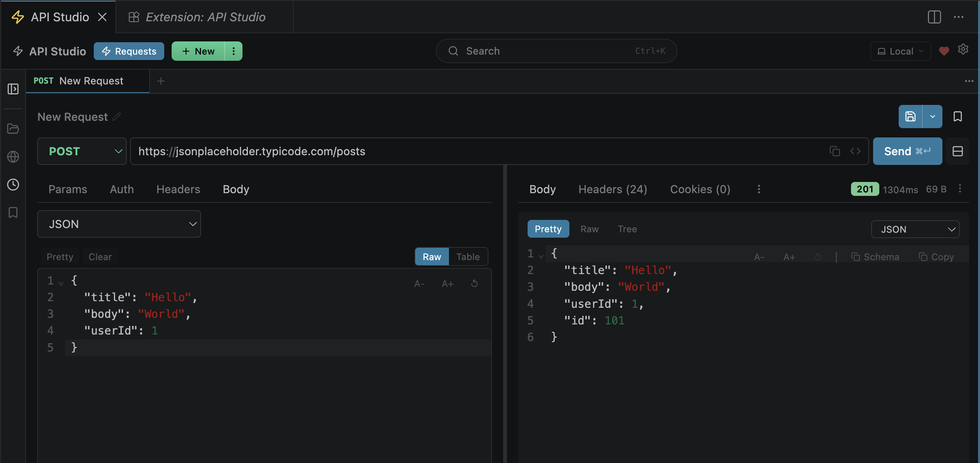Open the bookmarks icon in left sidebar
The height and width of the screenshot is (463, 980).
[13, 213]
